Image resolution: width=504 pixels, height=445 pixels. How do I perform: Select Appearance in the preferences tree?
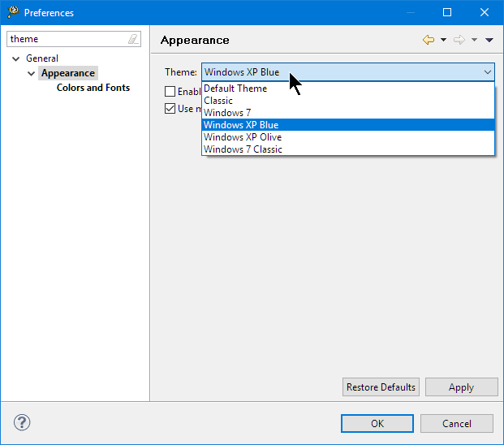[68, 73]
